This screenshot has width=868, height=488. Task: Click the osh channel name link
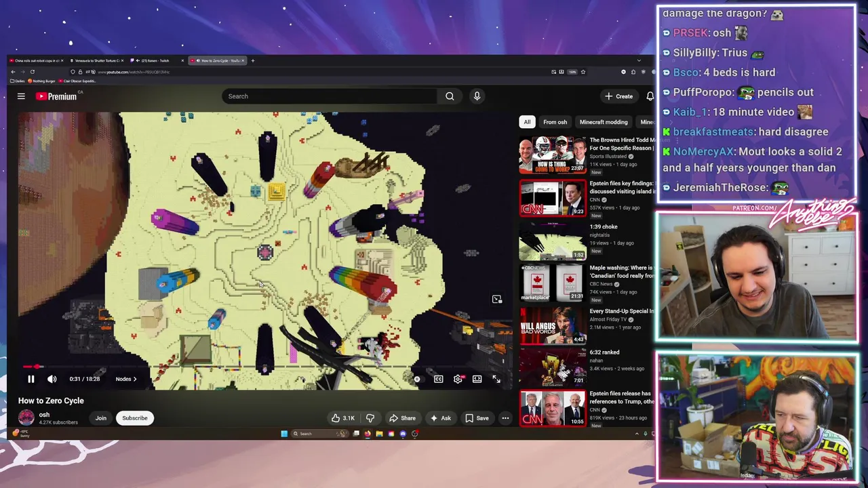[x=44, y=415]
